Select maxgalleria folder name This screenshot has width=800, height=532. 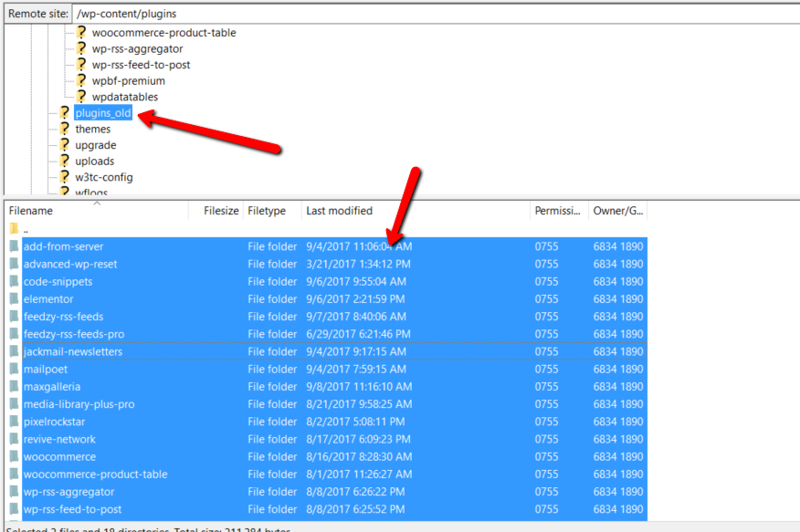[52, 386]
